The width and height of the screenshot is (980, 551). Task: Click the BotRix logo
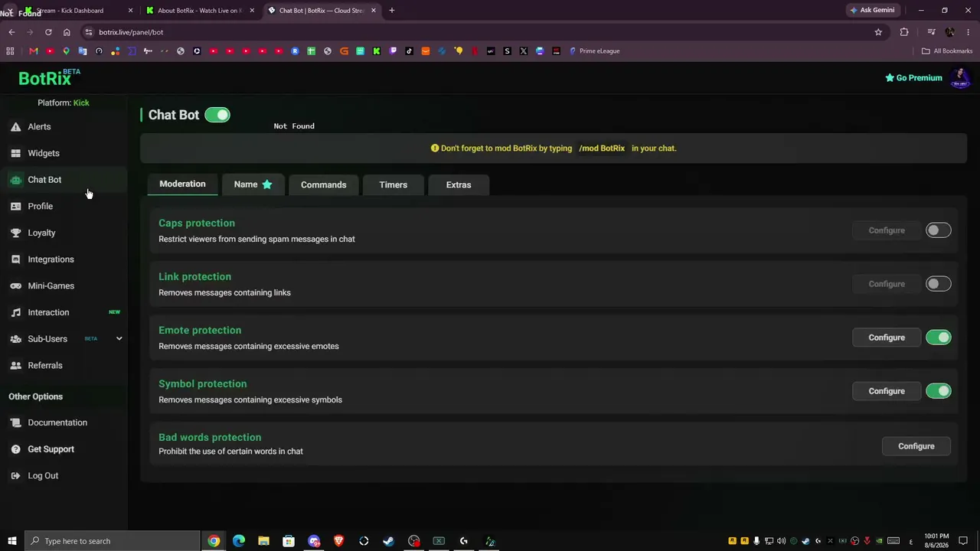[x=49, y=78]
